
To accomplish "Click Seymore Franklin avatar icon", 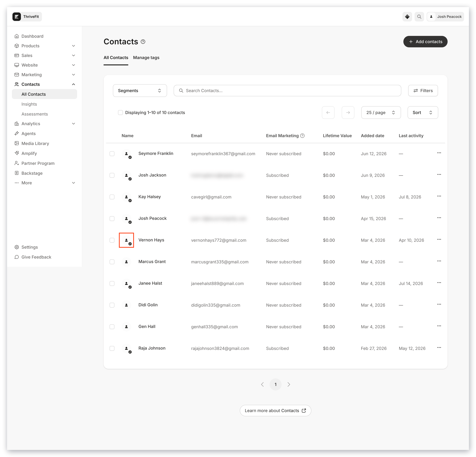I will (x=127, y=154).
